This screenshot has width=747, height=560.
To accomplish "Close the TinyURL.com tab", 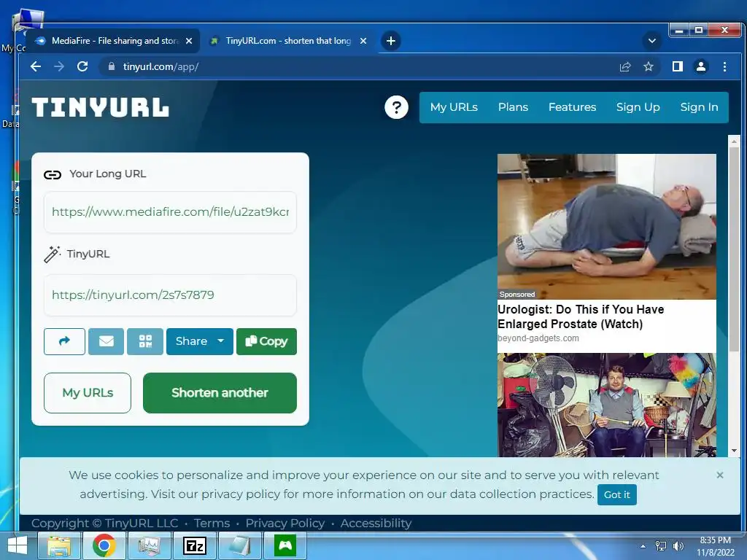I will point(363,41).
